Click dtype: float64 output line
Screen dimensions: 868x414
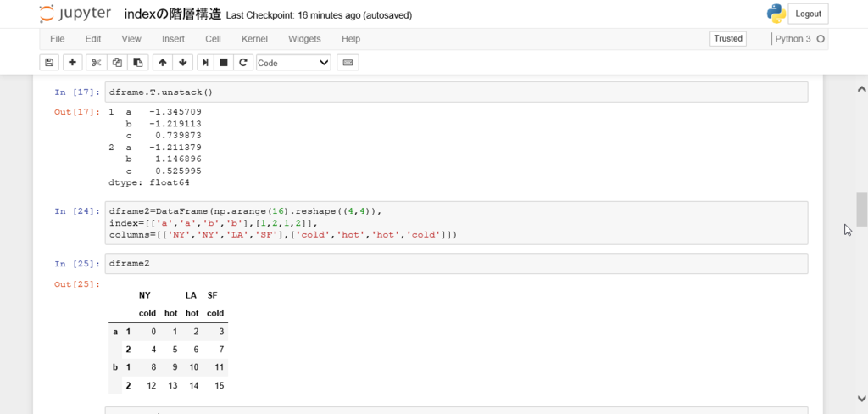pos(149,182)
